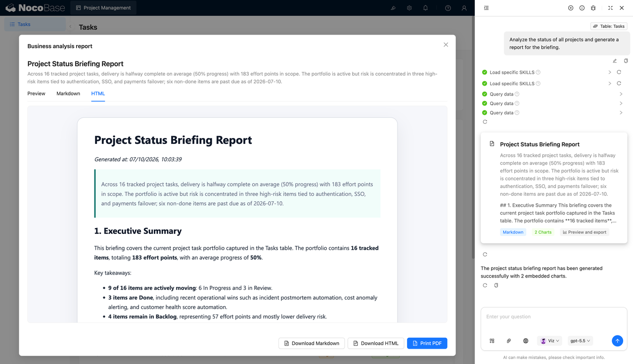The height and width of the screenshot is (364, 633).
Task: Expand the second Load specific SKILLS details
Action: click(x=610, y=84)
